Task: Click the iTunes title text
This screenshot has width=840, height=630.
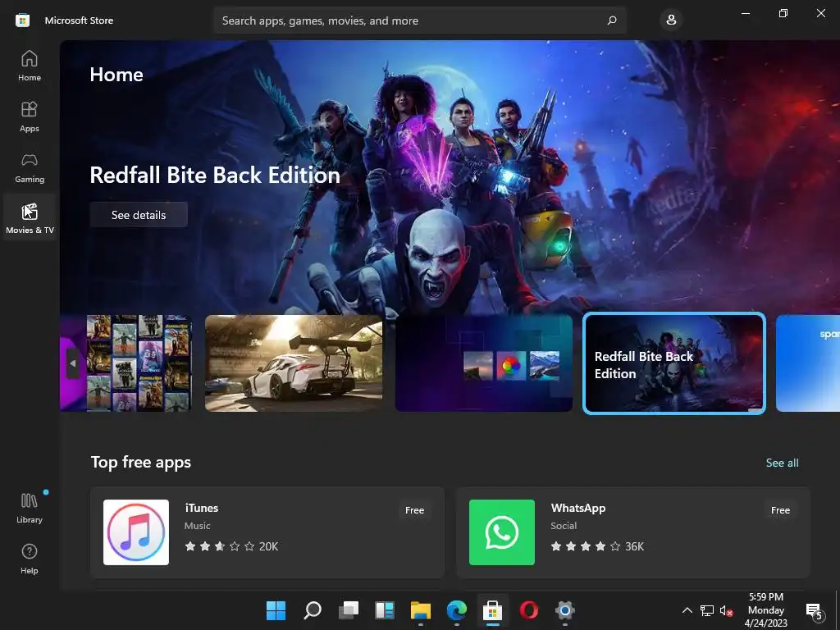Action: [x=202, y=508]
